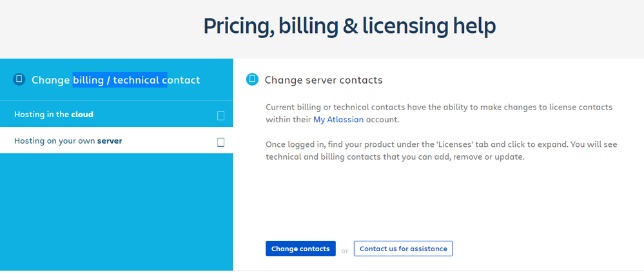Click the round icon beside Change billing heading
The height and width of the screenshot is (273, 644).
click(x=19, y=79)
